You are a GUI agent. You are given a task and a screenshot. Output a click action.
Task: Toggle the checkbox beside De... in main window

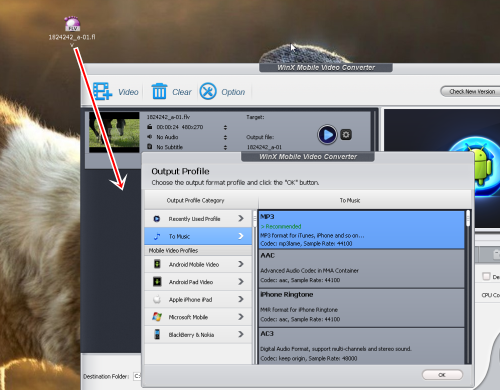click(x=486, y=276)
